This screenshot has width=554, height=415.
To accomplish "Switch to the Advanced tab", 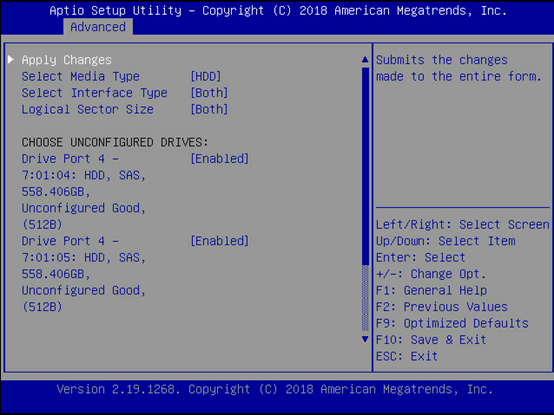I will click(98, 27).
